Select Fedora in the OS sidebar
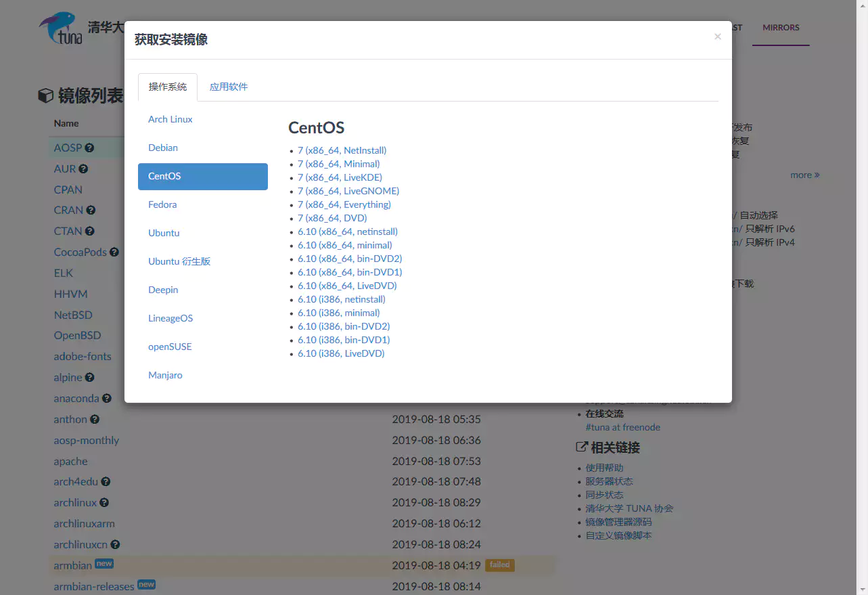Image resolution: width=868 pixels, height=595 pixels. click(162, 204)
